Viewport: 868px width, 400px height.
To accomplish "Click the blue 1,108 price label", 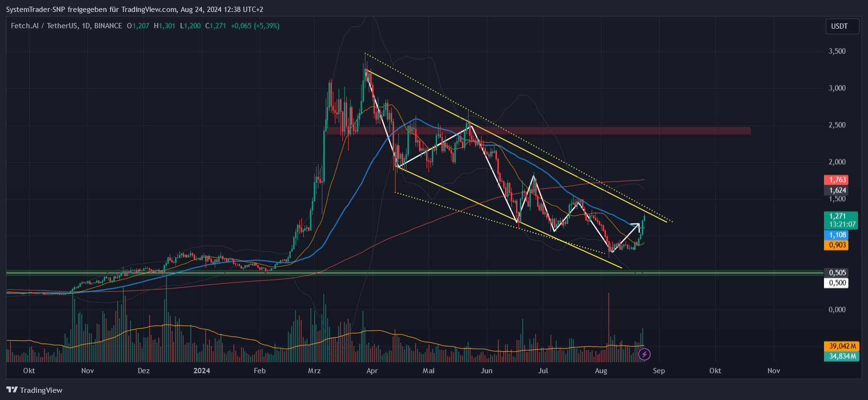I will click(x=836, y=235).
